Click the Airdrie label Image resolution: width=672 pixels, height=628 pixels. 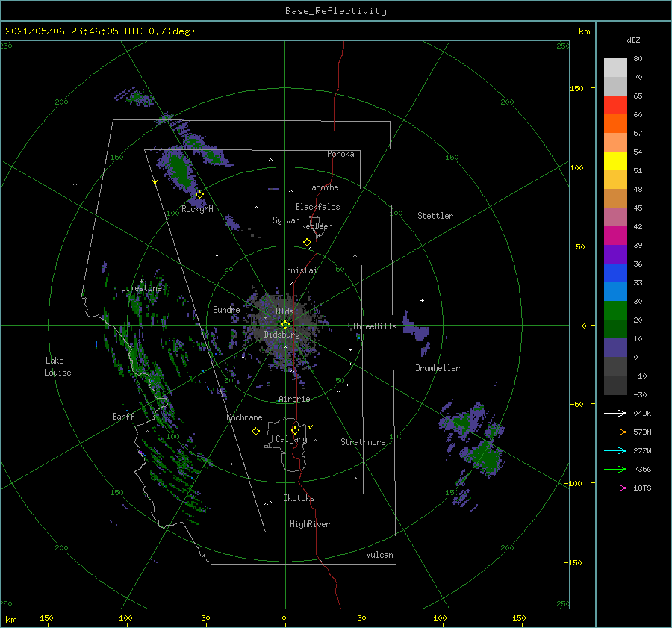(x=294, y=399)
